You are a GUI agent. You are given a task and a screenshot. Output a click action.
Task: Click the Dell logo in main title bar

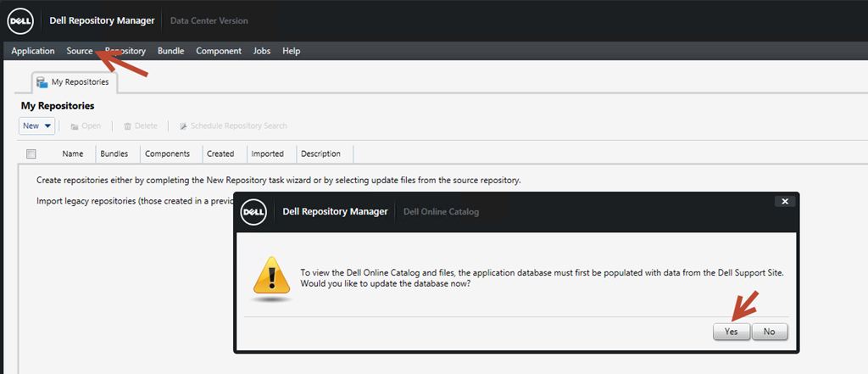point(20,21)
